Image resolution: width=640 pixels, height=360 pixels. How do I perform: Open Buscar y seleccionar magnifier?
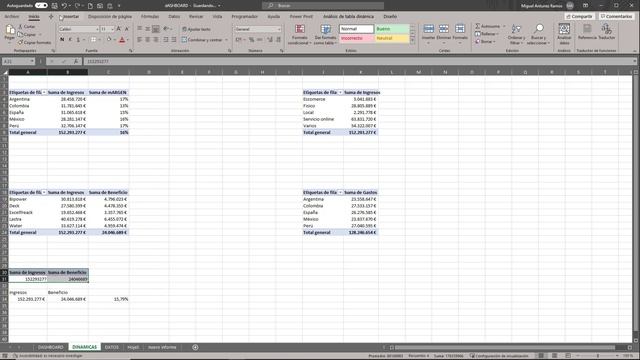coord(538,34)
